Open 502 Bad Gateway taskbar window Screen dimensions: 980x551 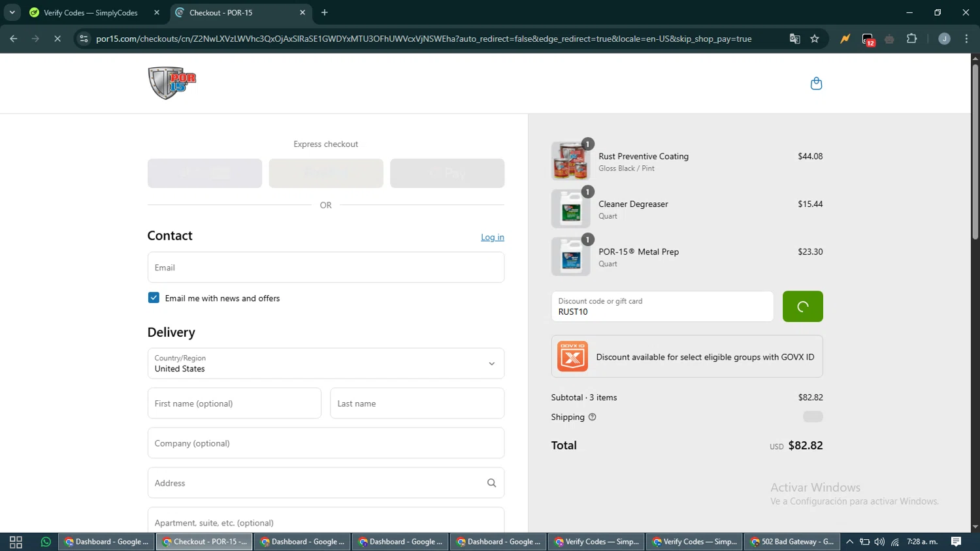[792, 542]
